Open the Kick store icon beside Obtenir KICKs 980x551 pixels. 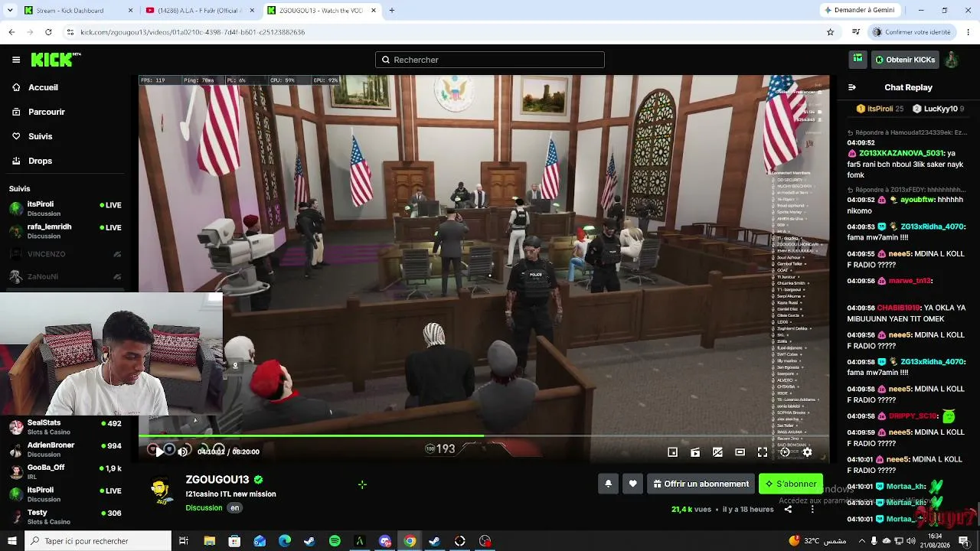click(858, 59)
